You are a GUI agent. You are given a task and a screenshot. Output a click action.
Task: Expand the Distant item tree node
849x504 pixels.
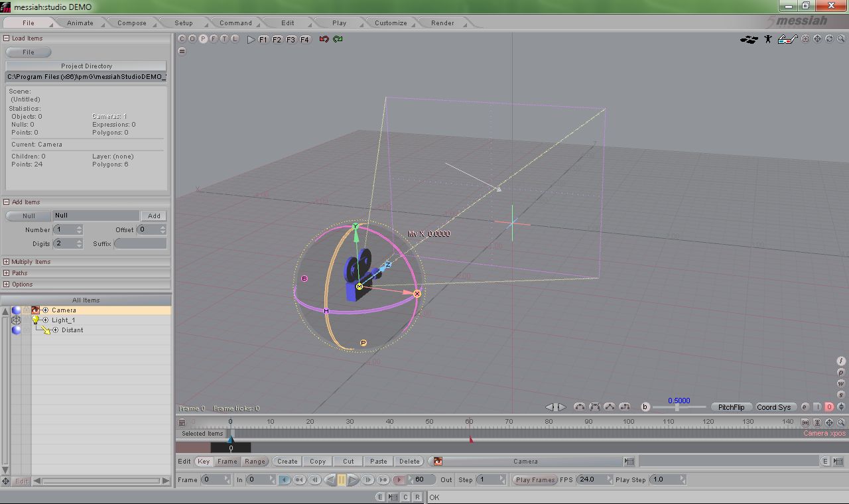pos(56,330)
